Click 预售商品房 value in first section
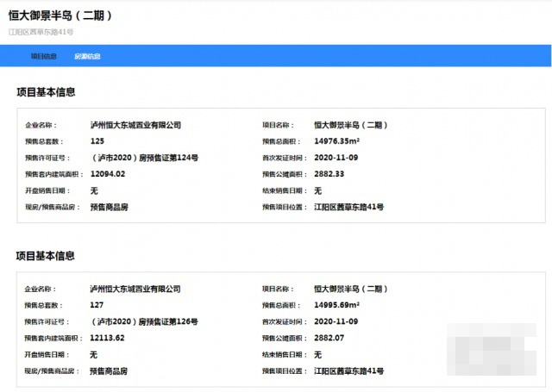 (109, 207)
